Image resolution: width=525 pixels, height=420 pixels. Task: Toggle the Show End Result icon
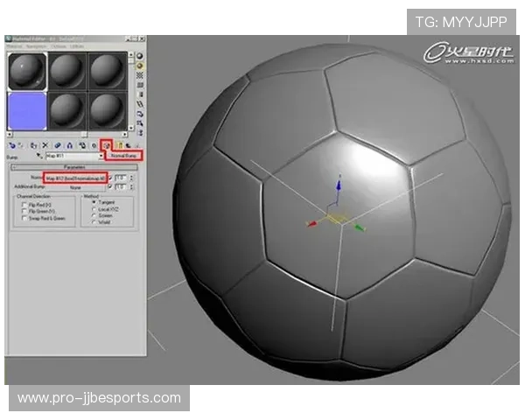tap(119, 145)
